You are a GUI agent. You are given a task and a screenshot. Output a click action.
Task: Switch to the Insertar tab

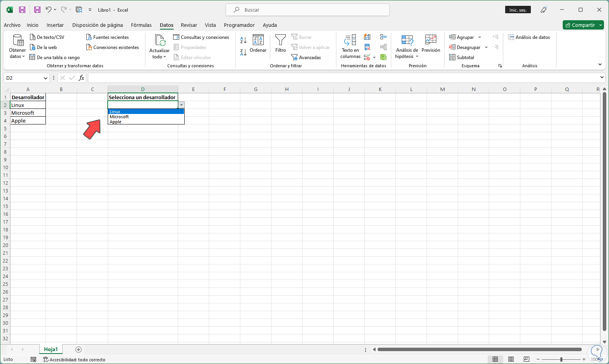(55, 25)
